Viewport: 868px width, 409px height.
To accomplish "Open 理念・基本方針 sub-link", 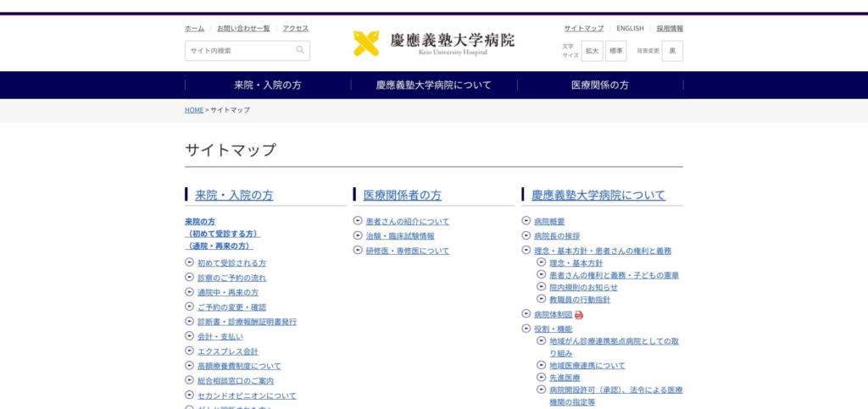I will 576,263.
